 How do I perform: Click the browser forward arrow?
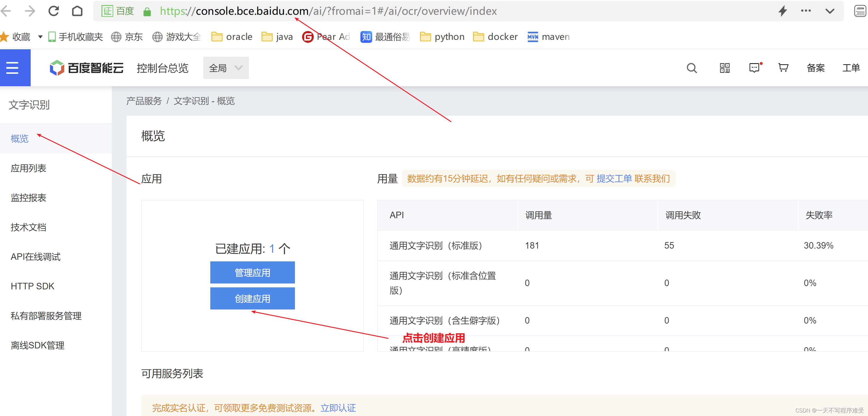coord(30,11)
